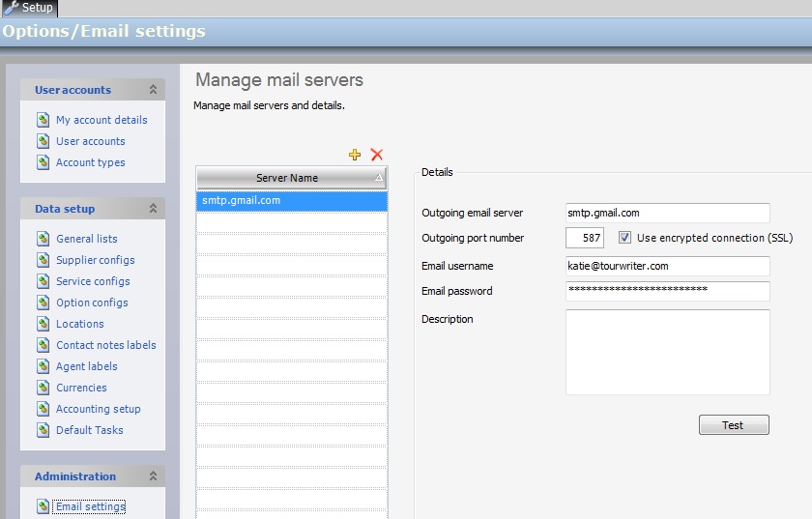Viewport: 812px width, 519px height.
Task: Click the icon next to Locations
Action: coord(43,324)
